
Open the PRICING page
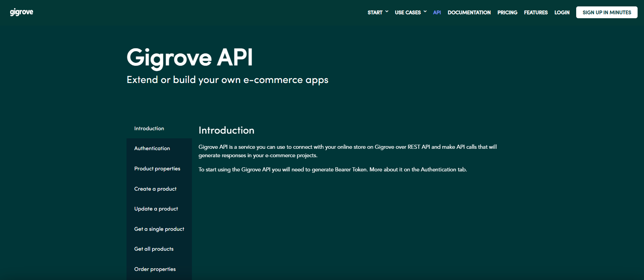(x=507, y=12)
